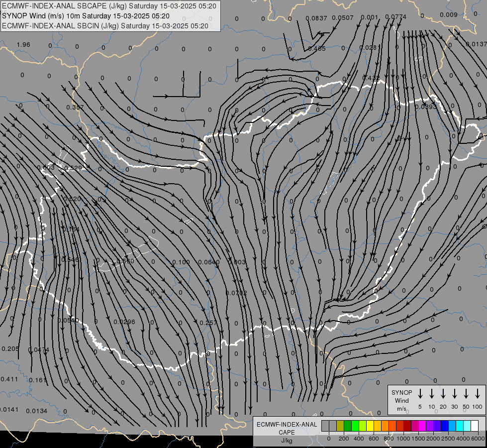Click the SYNOP wind arrow above 10

pos(431,393)
